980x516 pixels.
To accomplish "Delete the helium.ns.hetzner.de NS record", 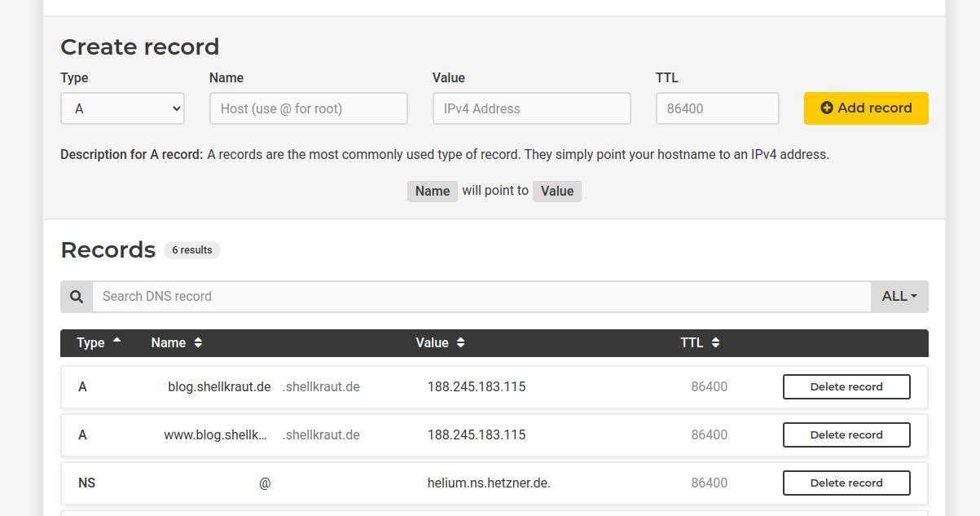I will click(846, 483).
